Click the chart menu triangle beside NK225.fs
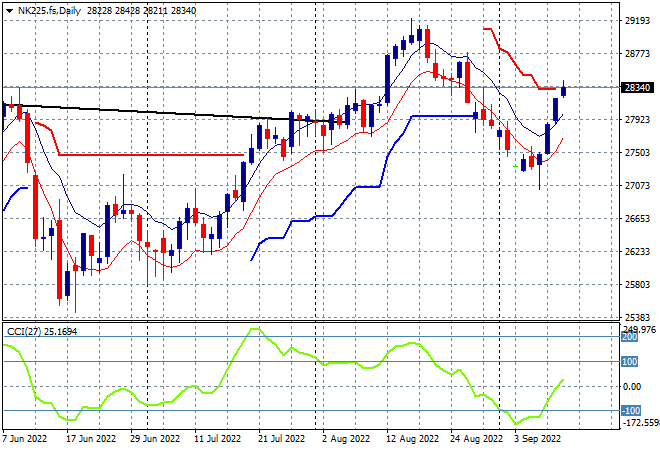 9,11
